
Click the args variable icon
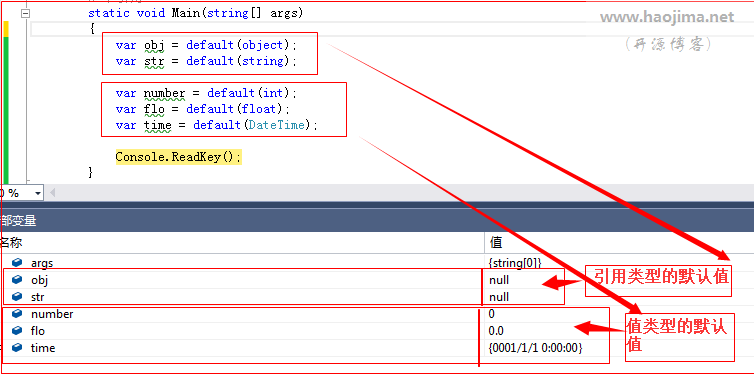pyautogui.click(x=17, y=262)
